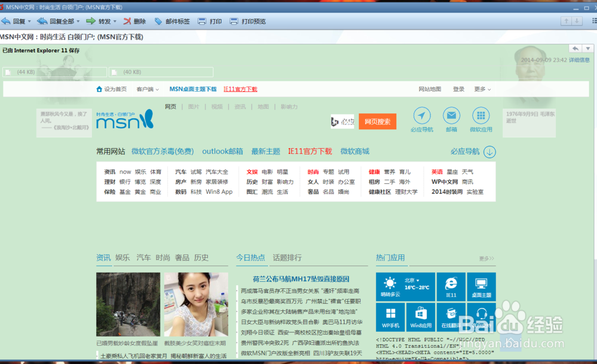
Task: Click the Bing logo beside the search button
Action: point(342,122)
